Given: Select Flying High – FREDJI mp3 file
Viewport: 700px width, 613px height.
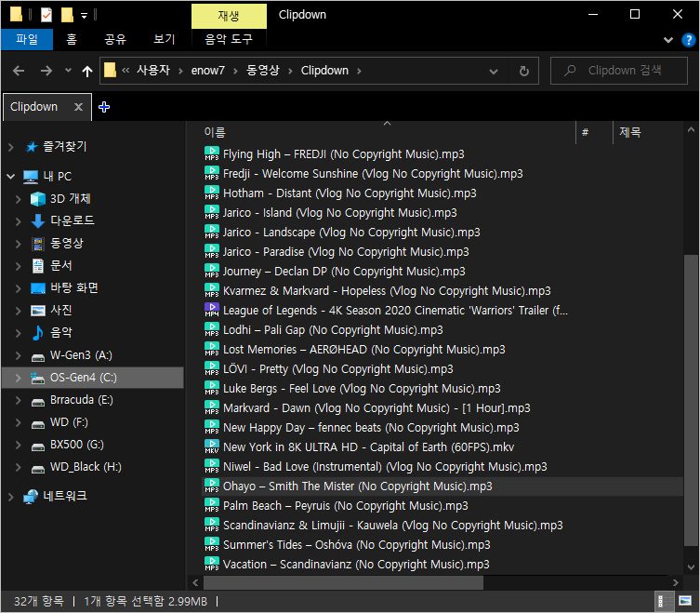Looking at the screenshot, I should [343, 154].
